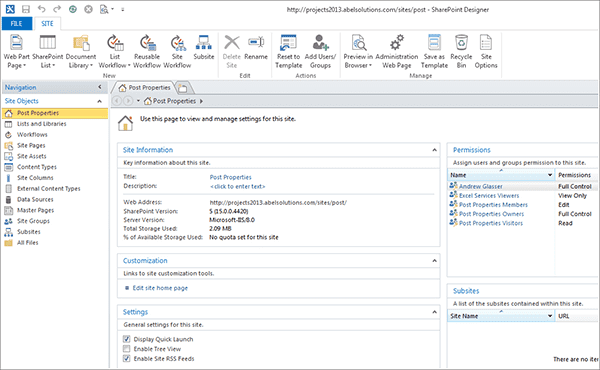Click the back navigation arrow
The height and width of the screenshot is (370, 600).
click(117, 101)
